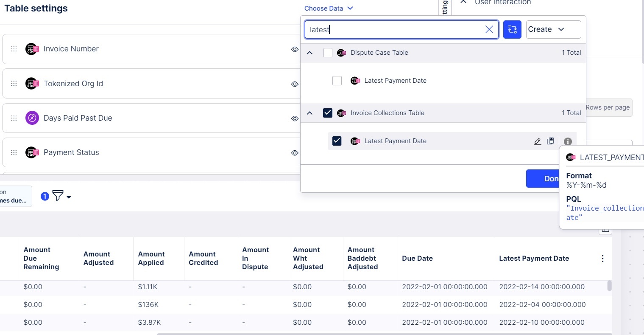Click the blue switch data model button

pyautogui.click(x=512, y=29)
